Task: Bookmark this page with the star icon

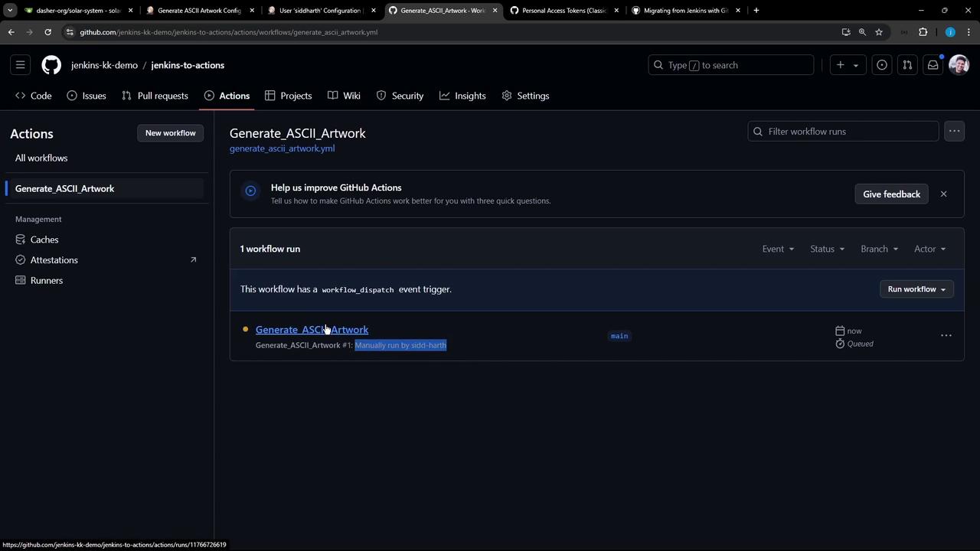Action: pyautogui.click(x=879, y=32)
